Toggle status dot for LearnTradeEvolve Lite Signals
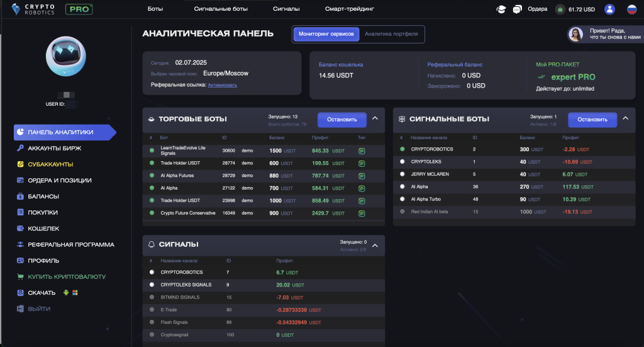This screenshot has width=644, height=347. [152, 151]
